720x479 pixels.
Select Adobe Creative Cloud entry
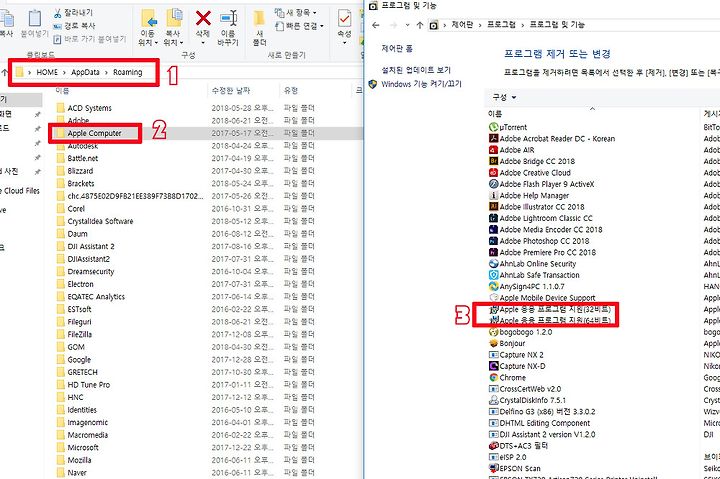pyautogui.click(x=530, y=173)
